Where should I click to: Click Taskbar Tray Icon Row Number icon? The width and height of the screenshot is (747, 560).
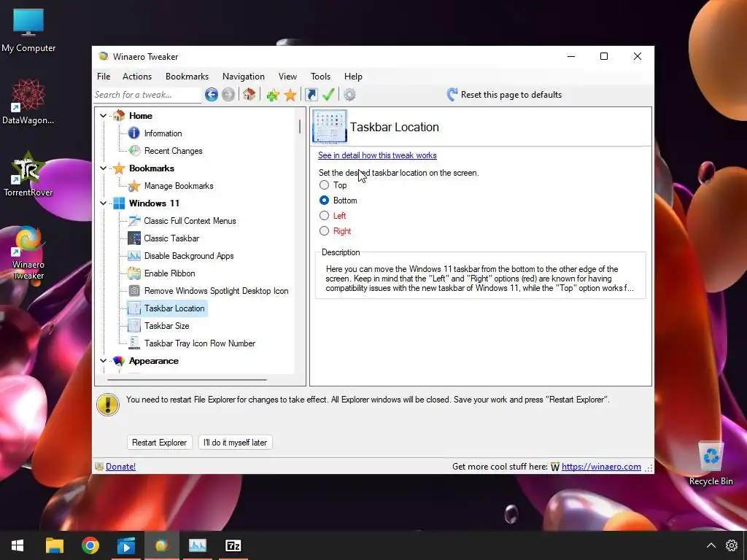pyautogui.click(x=134, y=343)
